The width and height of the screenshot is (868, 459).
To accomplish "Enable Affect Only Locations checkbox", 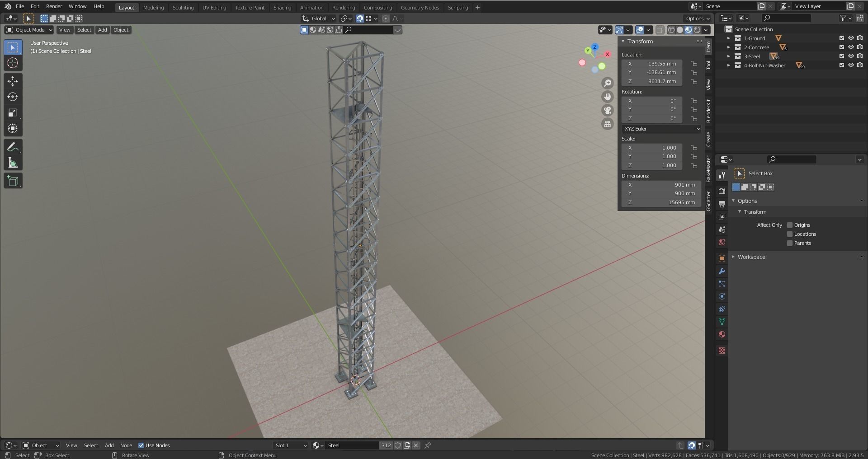I will pos(790,234).
